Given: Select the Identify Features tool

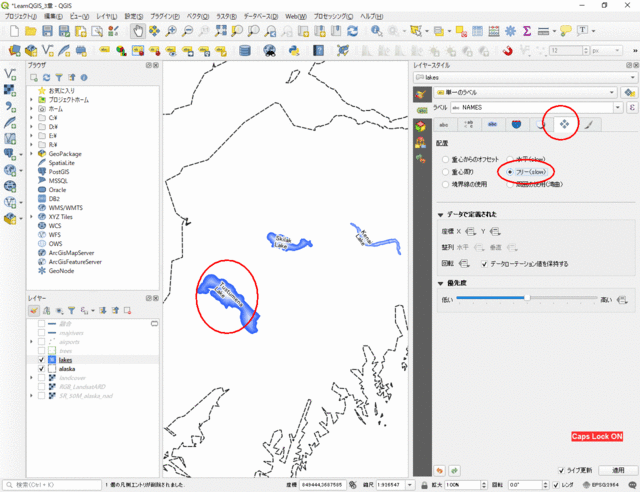Looking at the screenshot, I should click(x=376, y=31).
